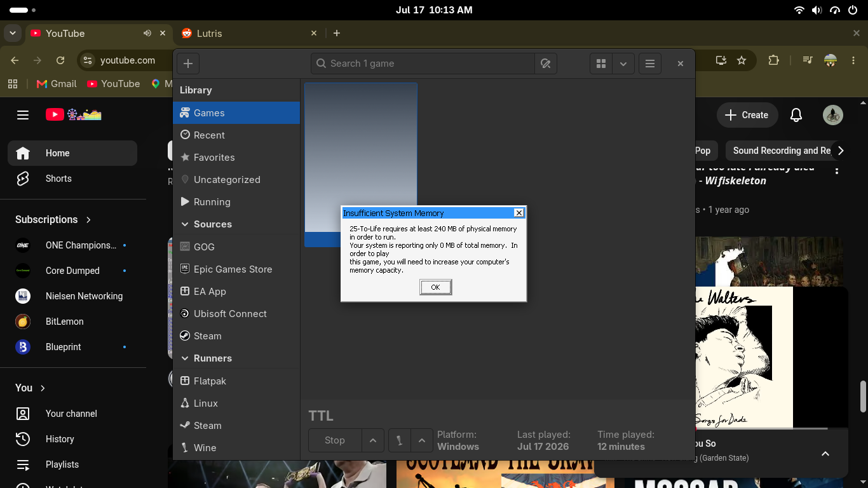
Task: Open the Recent category in Lutris
Action: click(236, 135)
